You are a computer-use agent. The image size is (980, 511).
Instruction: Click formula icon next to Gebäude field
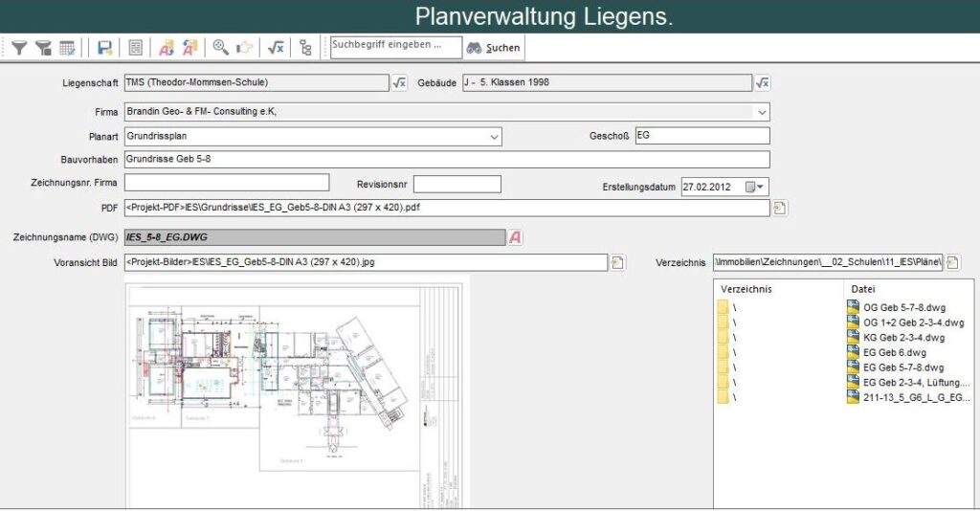[763, 83]
